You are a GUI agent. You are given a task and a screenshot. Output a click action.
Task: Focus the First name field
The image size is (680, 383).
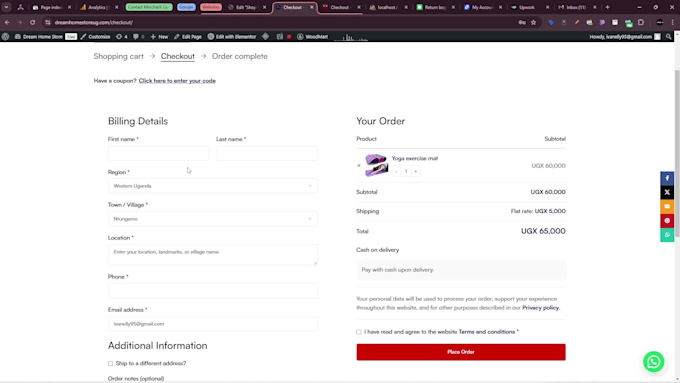[158, 153]
